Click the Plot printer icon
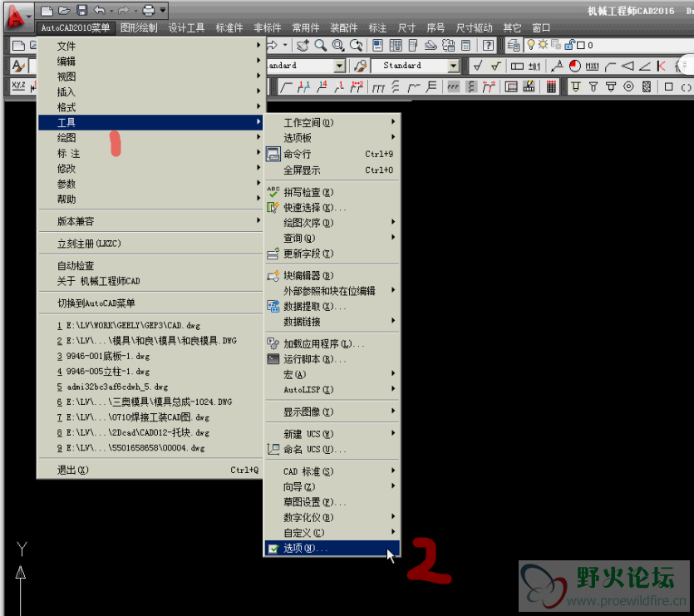 [x=149, y=10]
